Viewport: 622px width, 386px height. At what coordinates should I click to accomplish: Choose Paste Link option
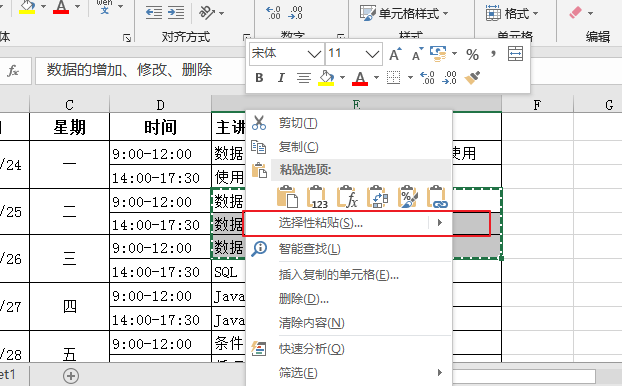437,197
